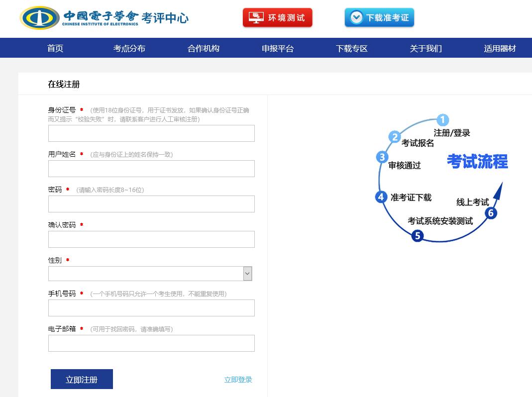The height and width of the screenshot is (397, 532).
Task: Click step 4 准考证下载 circle
Action: pyautogui.click(x=381, y=197)
